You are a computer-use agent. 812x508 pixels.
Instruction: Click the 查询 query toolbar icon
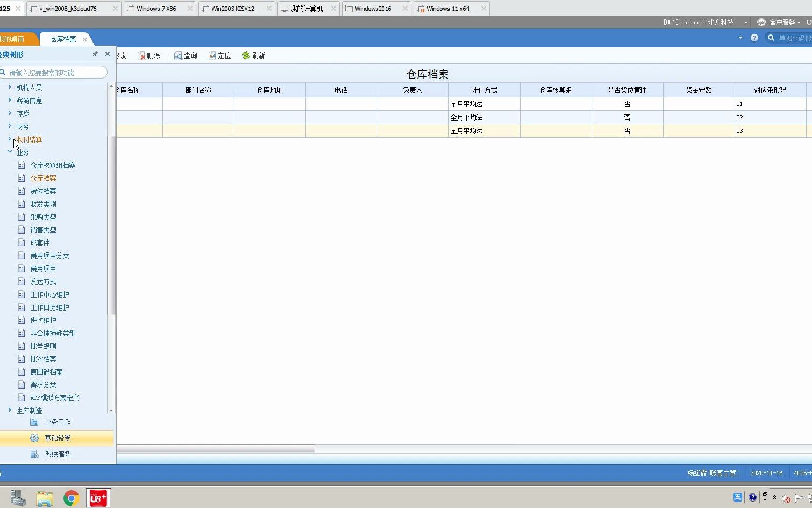point(178,55)
